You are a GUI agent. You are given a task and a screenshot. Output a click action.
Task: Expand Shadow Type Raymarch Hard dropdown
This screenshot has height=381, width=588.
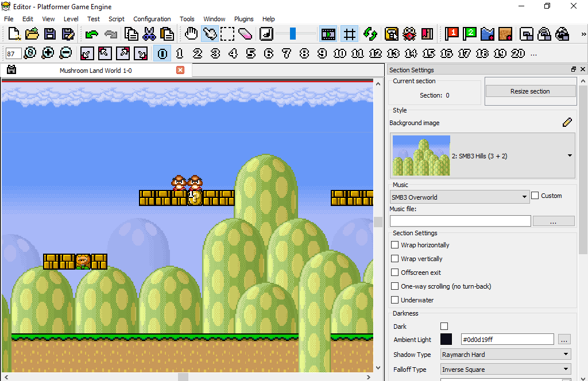click(505, 355)
